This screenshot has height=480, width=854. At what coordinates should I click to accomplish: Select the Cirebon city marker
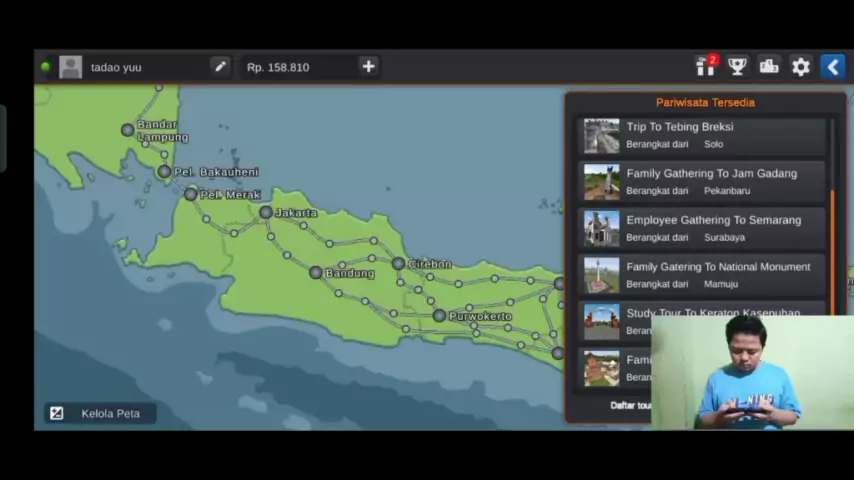pyautogui.click(x=398, y=264)
